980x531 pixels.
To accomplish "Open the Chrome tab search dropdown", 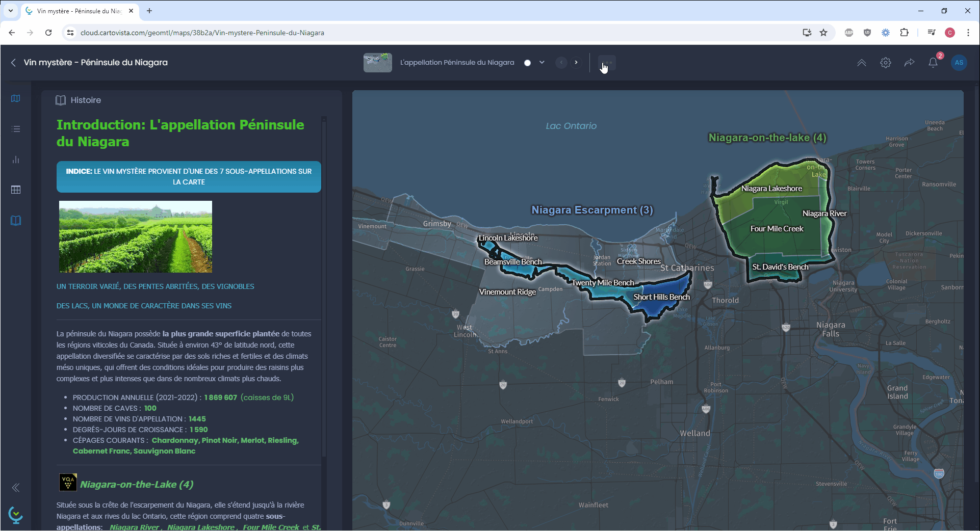I will pyautogui.click(x=10, y=11).
